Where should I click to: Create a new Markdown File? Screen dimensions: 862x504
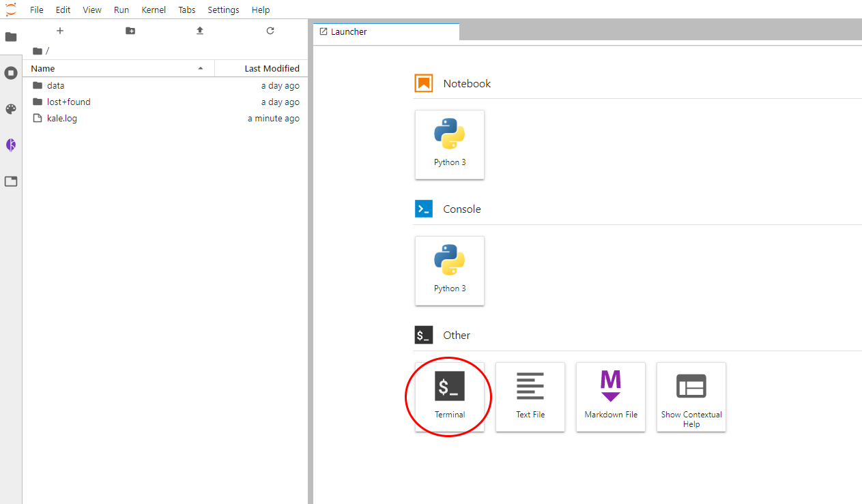click(610, 396)
